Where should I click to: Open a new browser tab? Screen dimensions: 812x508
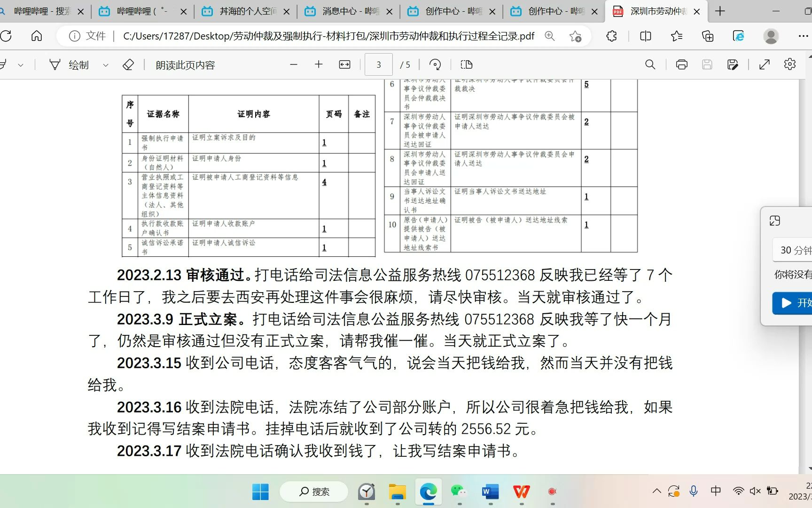point(720,11)
